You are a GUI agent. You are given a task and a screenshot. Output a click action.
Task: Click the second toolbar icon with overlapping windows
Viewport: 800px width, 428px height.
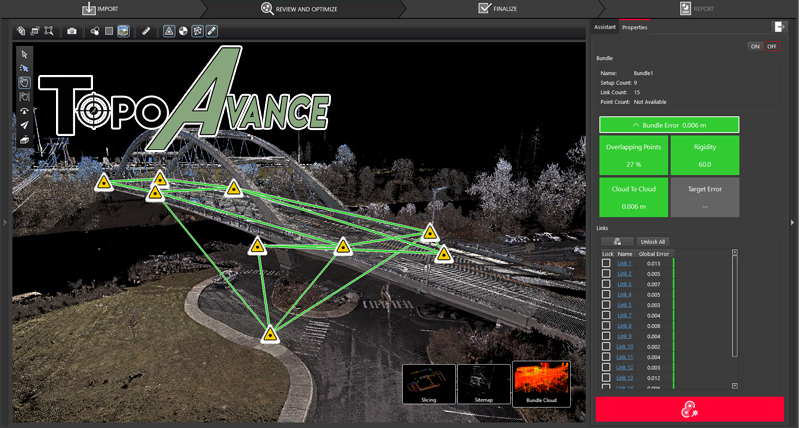(x=35, y=31)
